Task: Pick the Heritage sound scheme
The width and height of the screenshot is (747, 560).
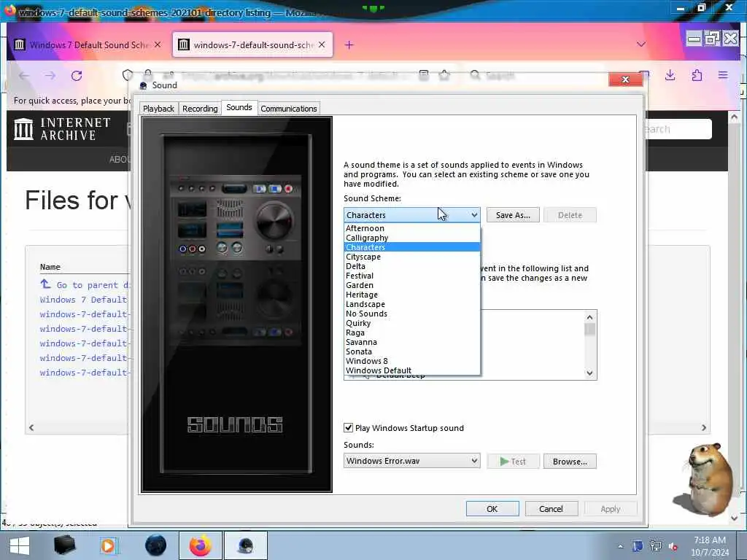Action: 411,295
